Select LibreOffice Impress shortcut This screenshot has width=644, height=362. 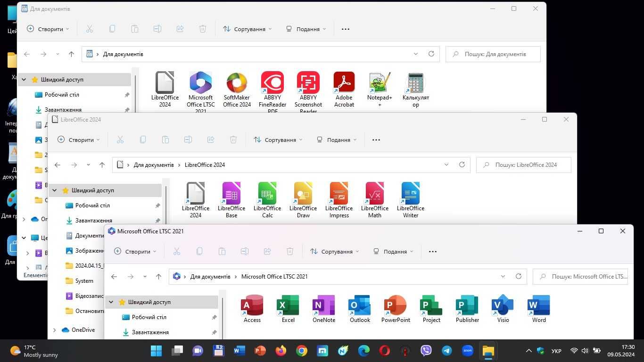(x=339, y=200)
